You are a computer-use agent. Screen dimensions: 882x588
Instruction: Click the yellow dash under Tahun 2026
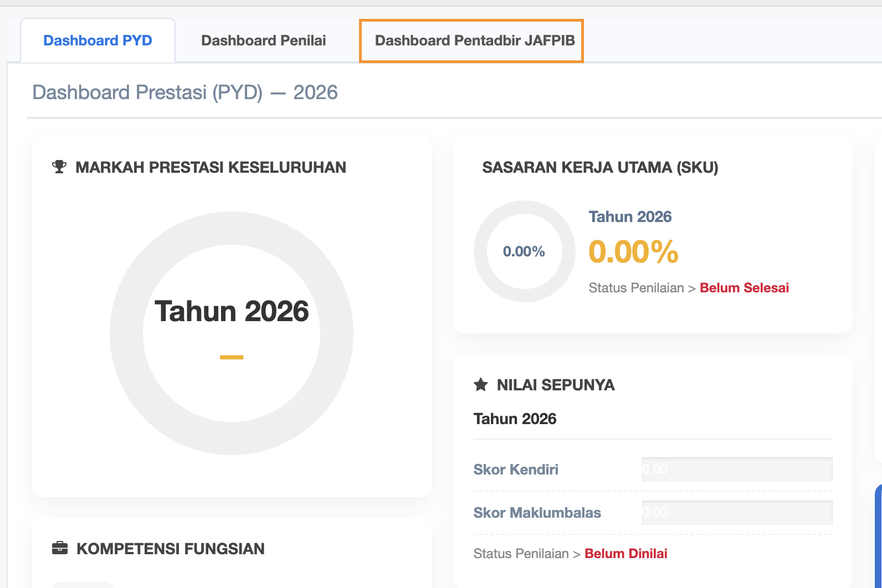(x=232, y=357)
